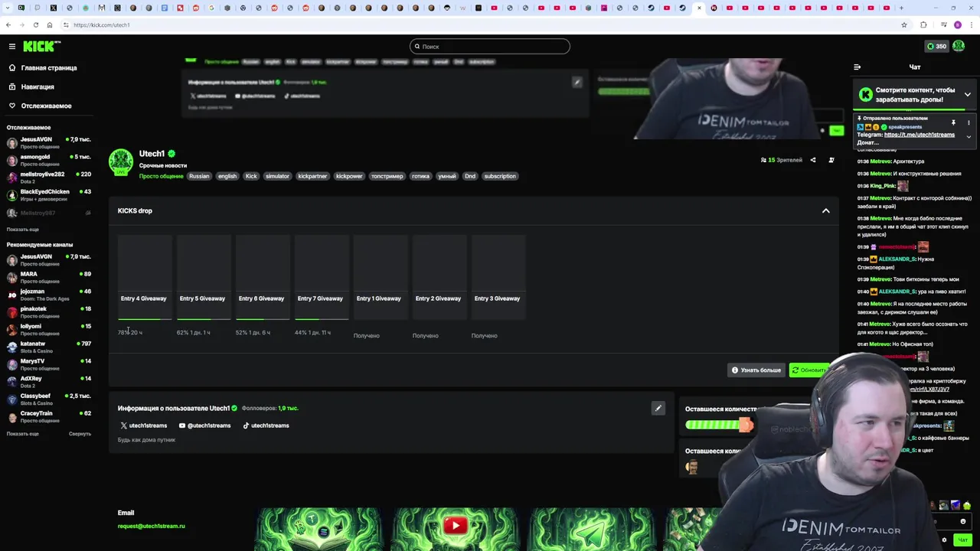The height and width of the screenshot is (551, 980).
Task: Click Показать еще under recommended channels
Action: pyautogui.click(x=23, y=434)
